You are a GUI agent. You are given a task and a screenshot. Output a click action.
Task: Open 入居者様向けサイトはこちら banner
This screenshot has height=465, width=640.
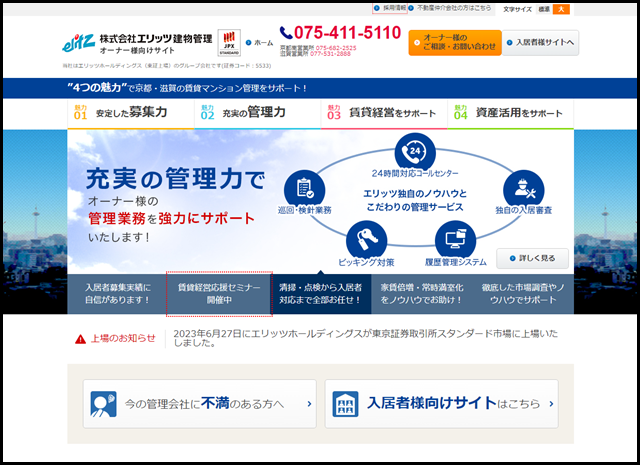point(441,404)
